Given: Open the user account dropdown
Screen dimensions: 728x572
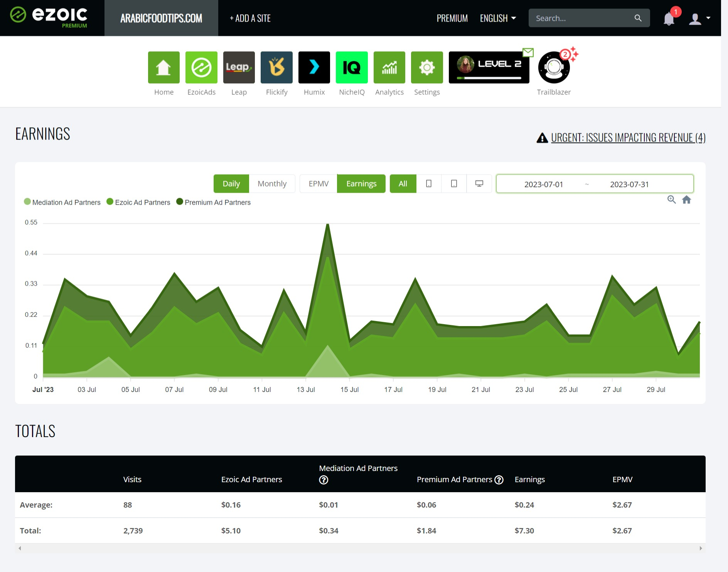Looking at the screenshot, I should [699, 18].
